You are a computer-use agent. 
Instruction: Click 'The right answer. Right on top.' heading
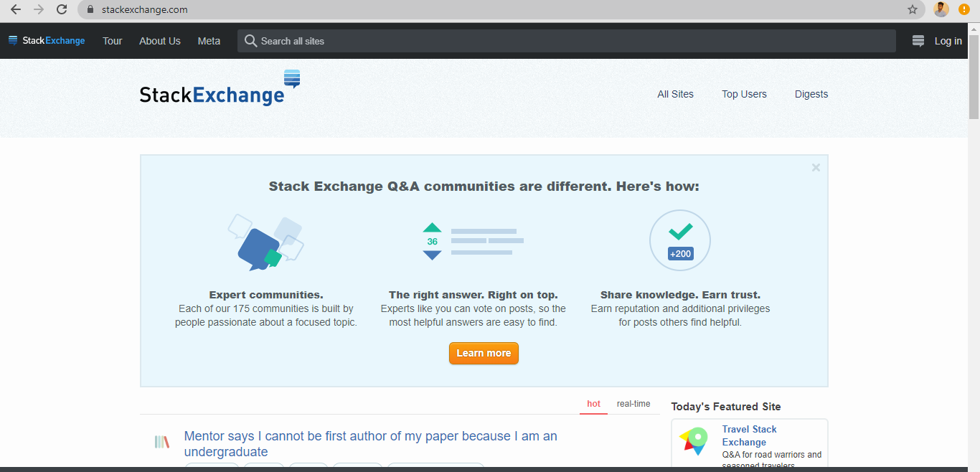point(473,295)
